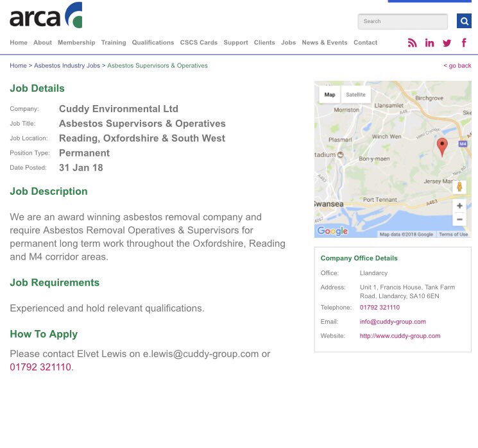Click the Asbestos Industry Jobs breadcrumb
Screen dimensions: 478x448
(x=67, y=65)
